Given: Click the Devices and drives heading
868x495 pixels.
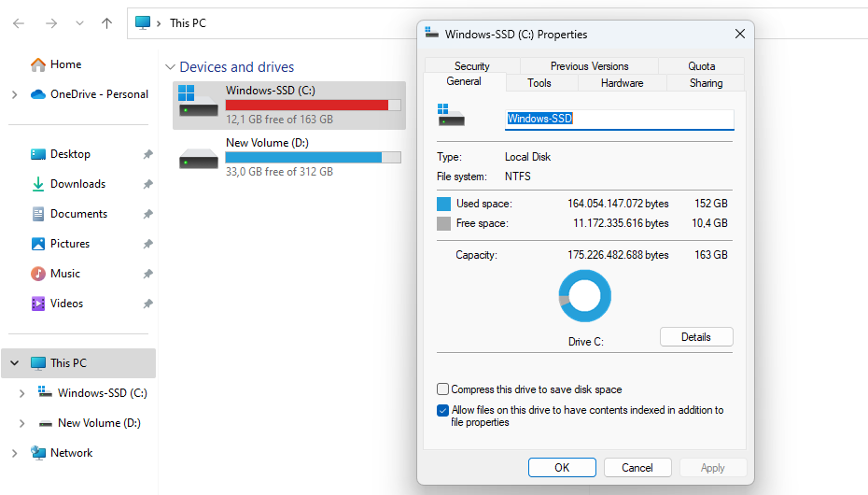Looking at the screenshot, I should point(237,67).
